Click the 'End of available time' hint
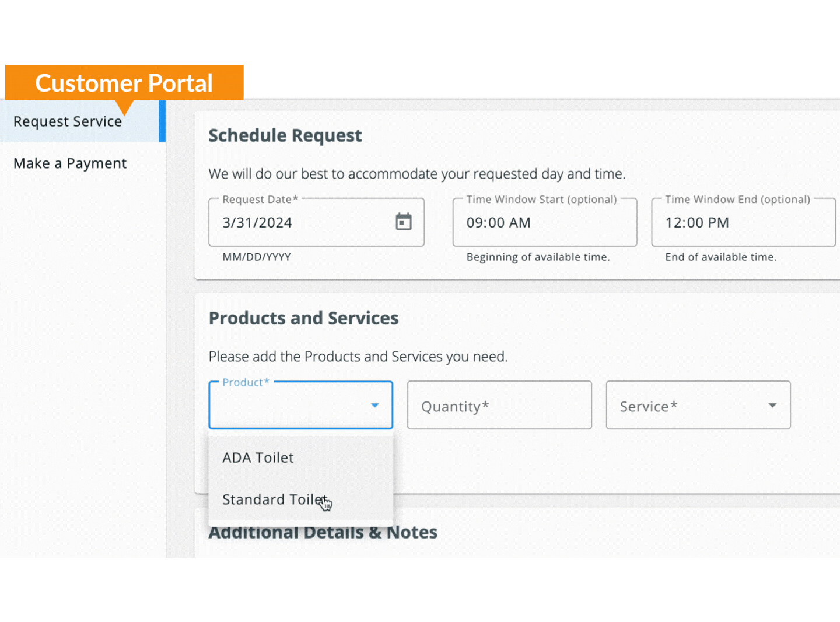 click(x=720, y=257)
